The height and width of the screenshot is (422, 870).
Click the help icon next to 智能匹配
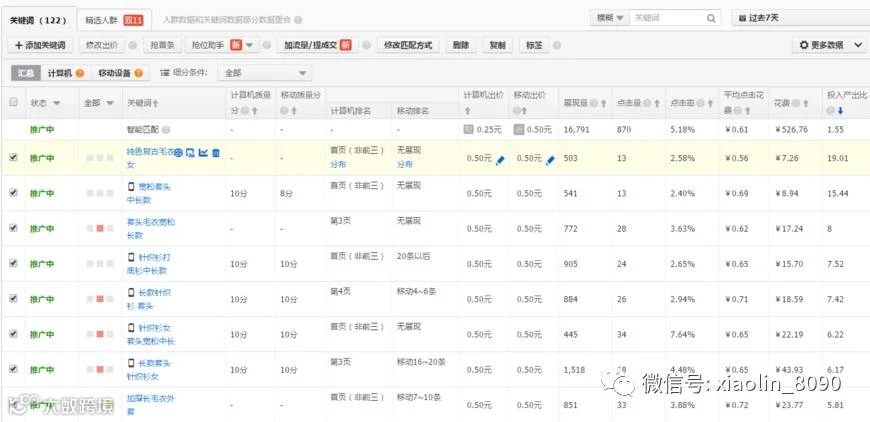tap(166, 130)
